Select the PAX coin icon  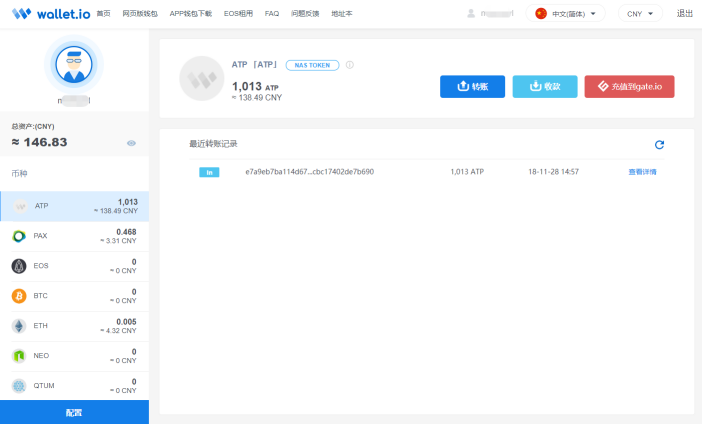(x=19, y=236)
